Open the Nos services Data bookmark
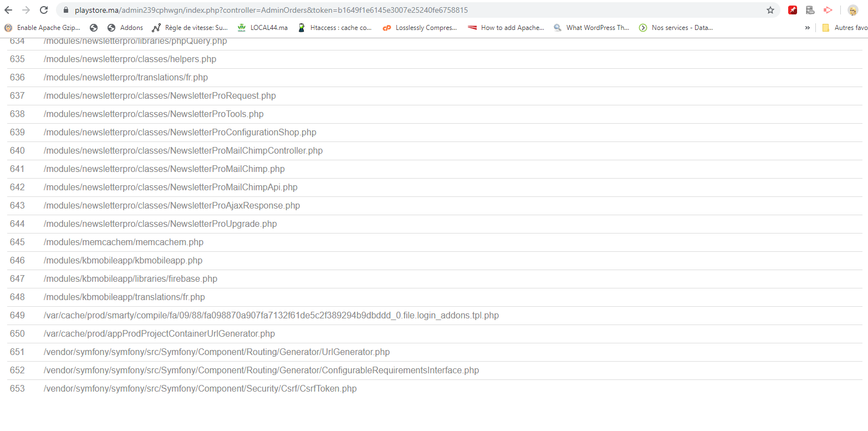This screenshot has height=431, width=868. pos(676,27)
